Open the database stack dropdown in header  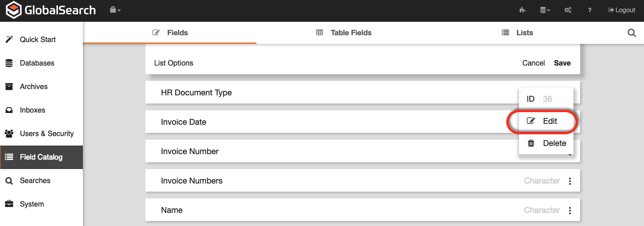click(545, 10)
